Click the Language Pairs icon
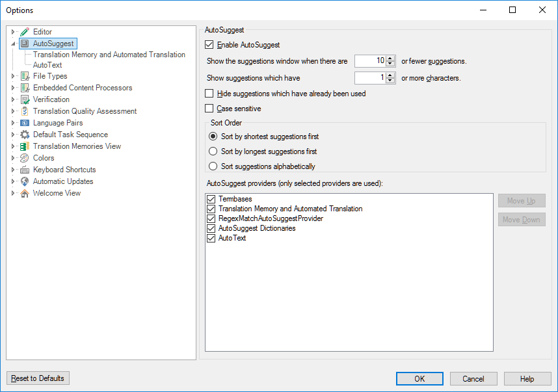This screenshot has width=558, height=392. click(25, 123)
